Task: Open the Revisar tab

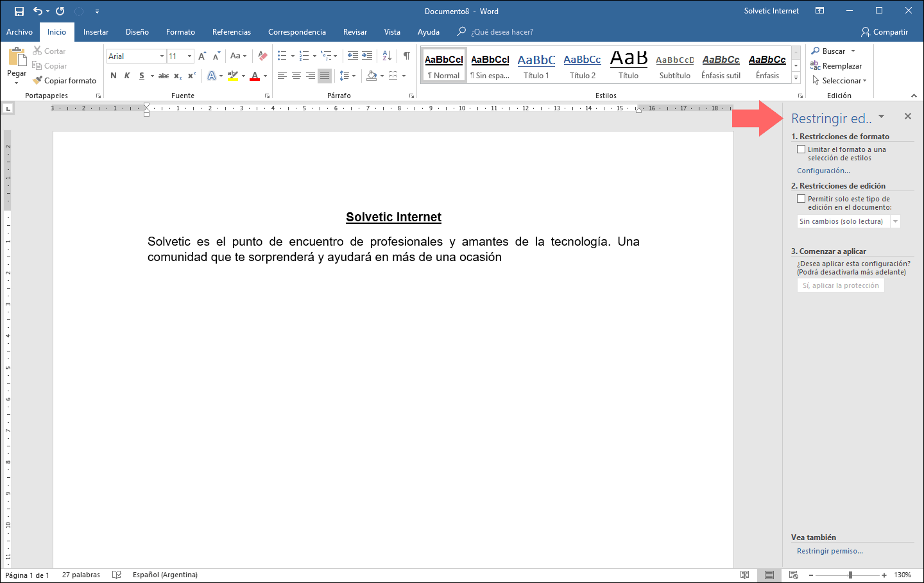Action: (355, 32)
